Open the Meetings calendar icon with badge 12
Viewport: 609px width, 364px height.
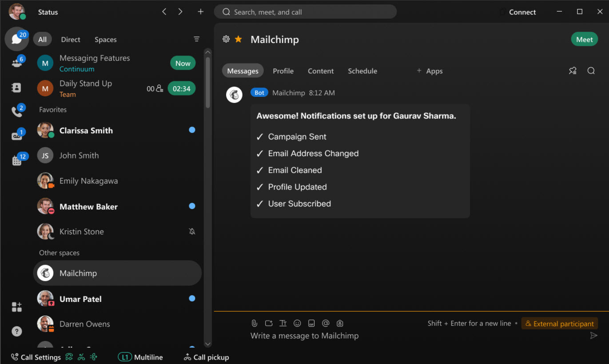[17, 160]
